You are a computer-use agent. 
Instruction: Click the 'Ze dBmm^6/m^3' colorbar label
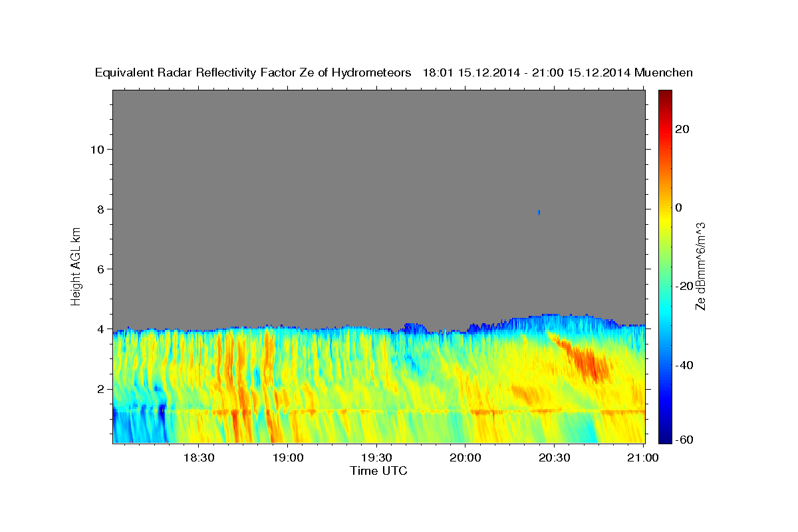click(x=700, y=266)
